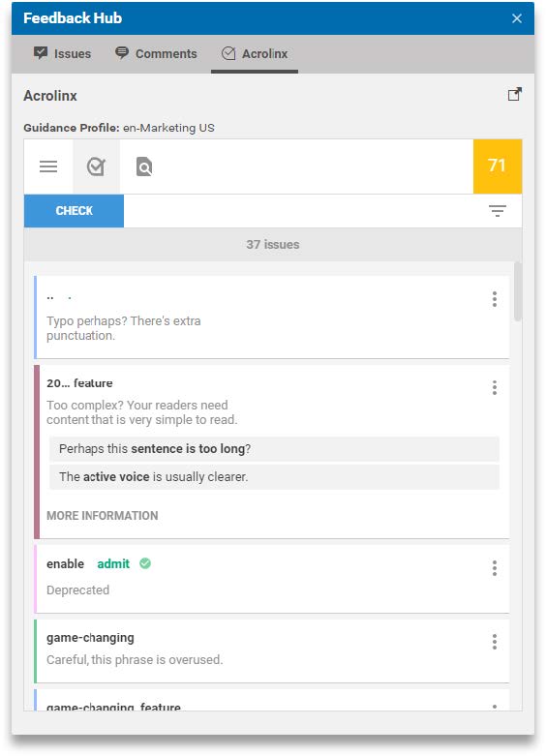
Task: Click the MORE INFORMATION link
Action: click(103, 515)
